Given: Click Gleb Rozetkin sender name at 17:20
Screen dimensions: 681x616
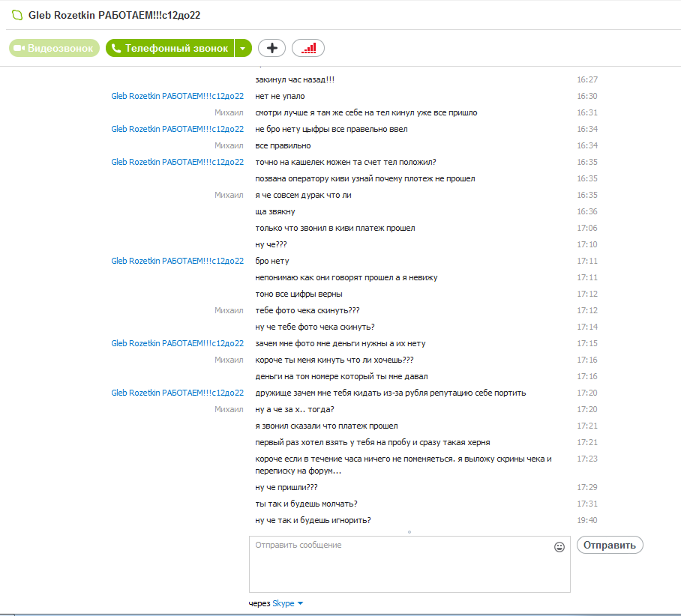Looking at the screenshot, I should click(177, 393).
